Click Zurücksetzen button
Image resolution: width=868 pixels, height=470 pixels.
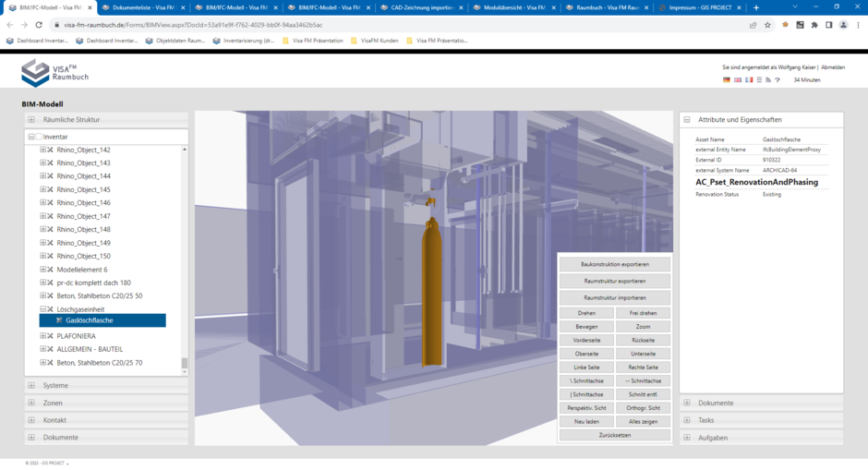[614, 435]
